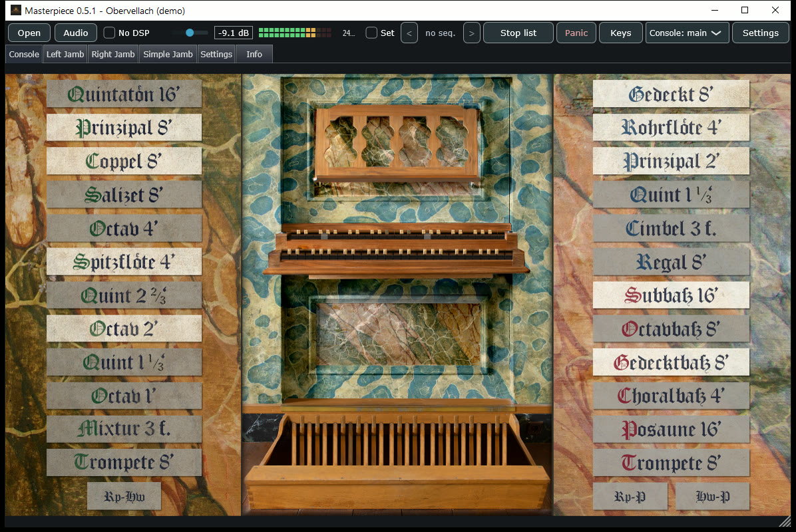Viewport: 796px width, 532px height.
Task: Go to previous sequencer step arrow
Action: click(x=409, y=33)
